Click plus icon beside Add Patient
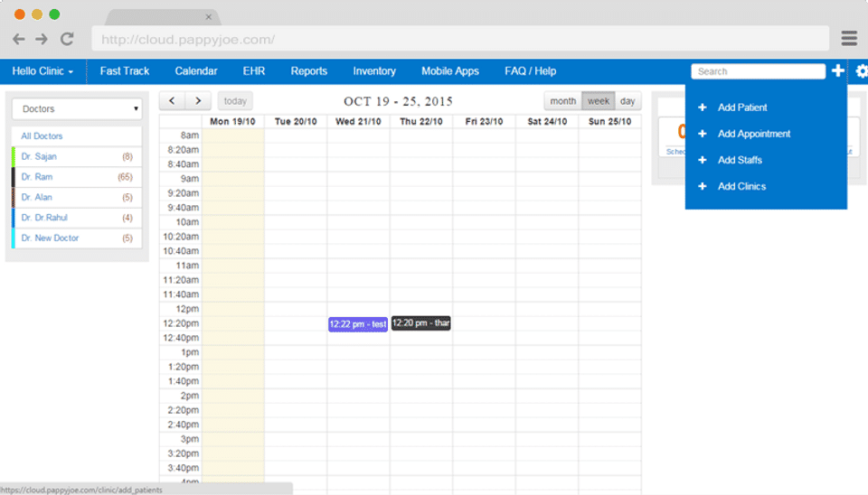The image size is (868, 495). click(702, 107)
